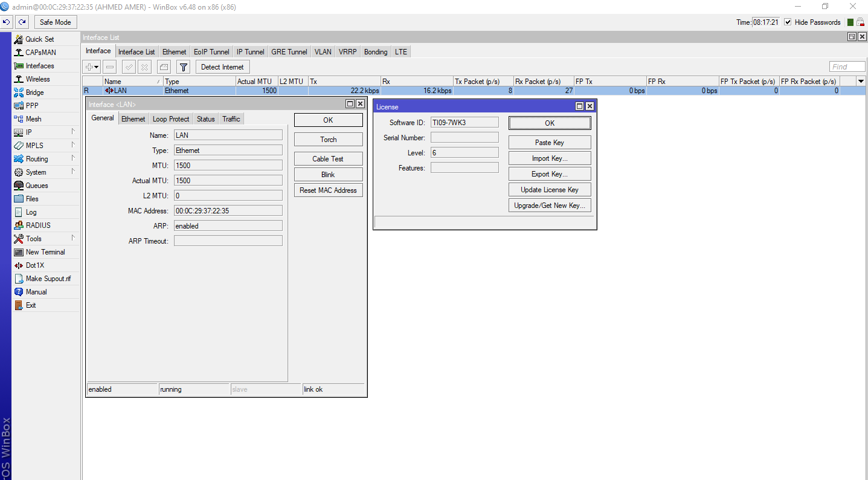Open New Terminal from sidebar
The image size is (868, 480).
[45, 252]
